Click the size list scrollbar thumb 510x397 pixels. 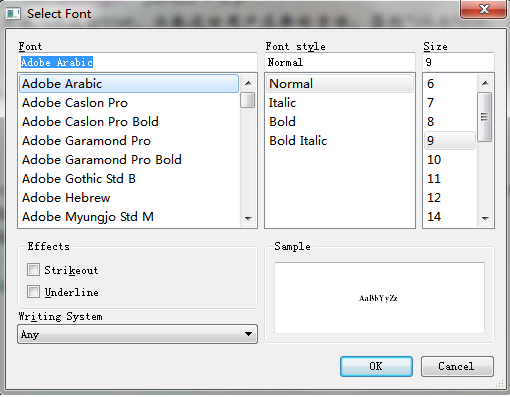[x=485, y=117]
